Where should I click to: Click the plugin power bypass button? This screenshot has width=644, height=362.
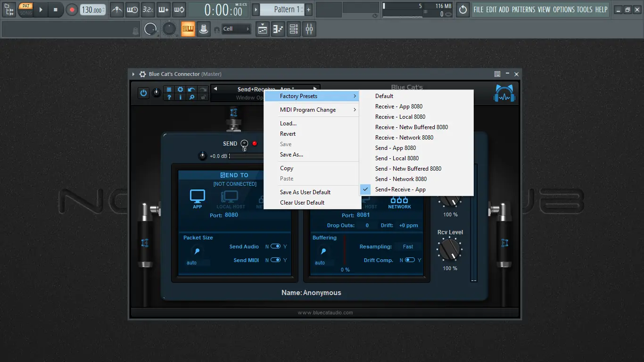144,93
